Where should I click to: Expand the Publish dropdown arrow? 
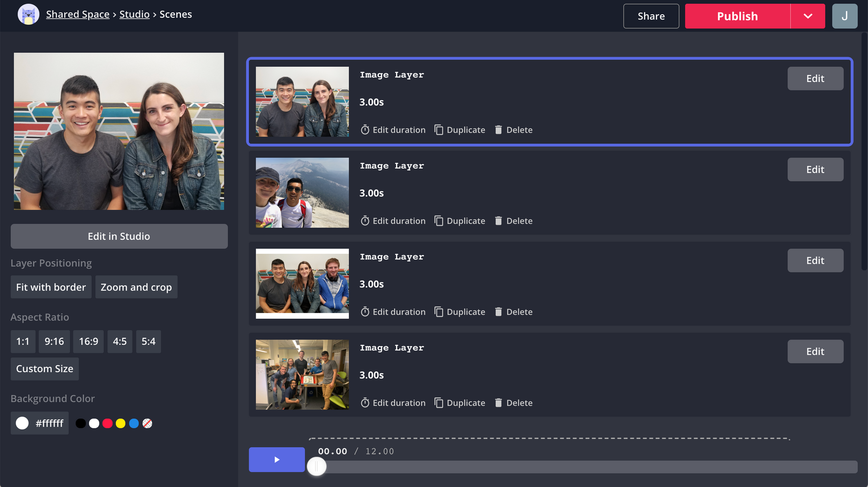tap(807, 16)
